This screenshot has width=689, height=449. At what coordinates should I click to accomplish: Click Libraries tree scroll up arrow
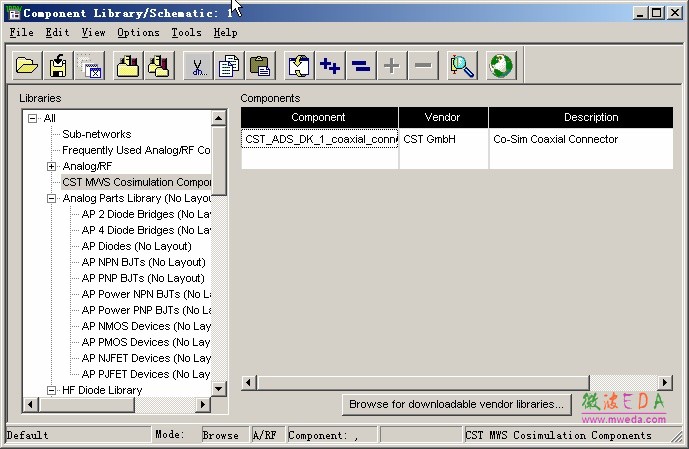pyautogui.click(x=219, y=118)
